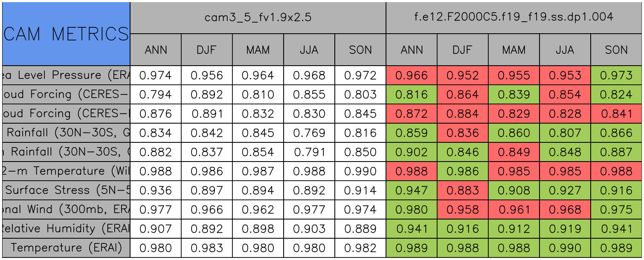
Task: Click the ANN header under cam3_5_fv1.9x2.5
Action: 156,50
